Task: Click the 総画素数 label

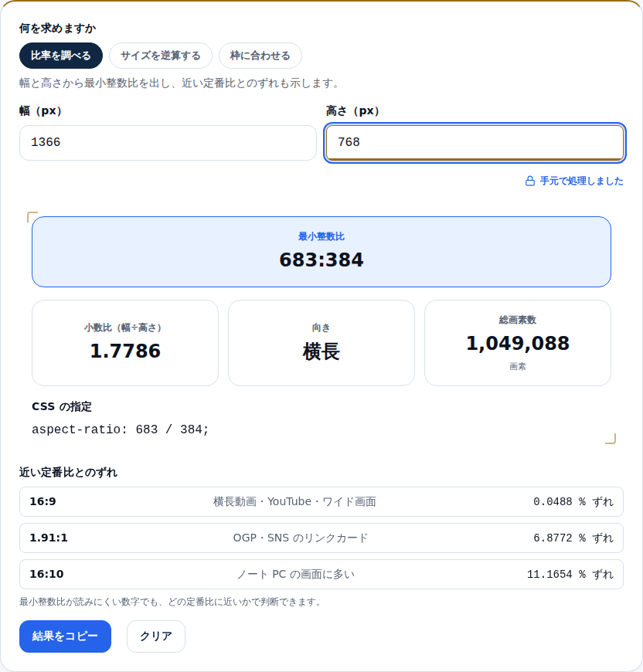Action: point(518,320)
